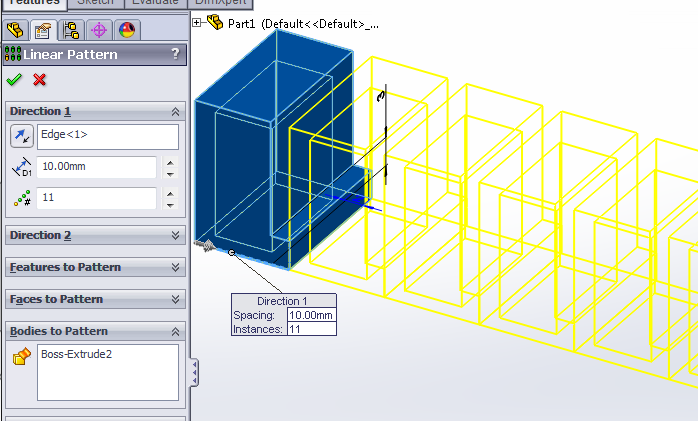Open the ConfigurationManager tab icon
The image size is (698, 421).
tap(71, 30)
